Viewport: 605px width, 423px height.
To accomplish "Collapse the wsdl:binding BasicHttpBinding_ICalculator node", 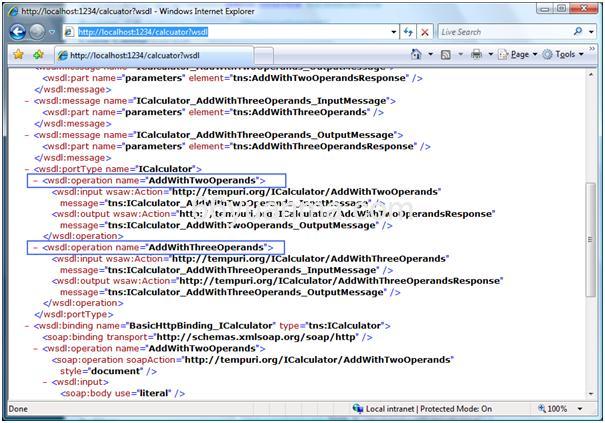I will pos(27,326).
